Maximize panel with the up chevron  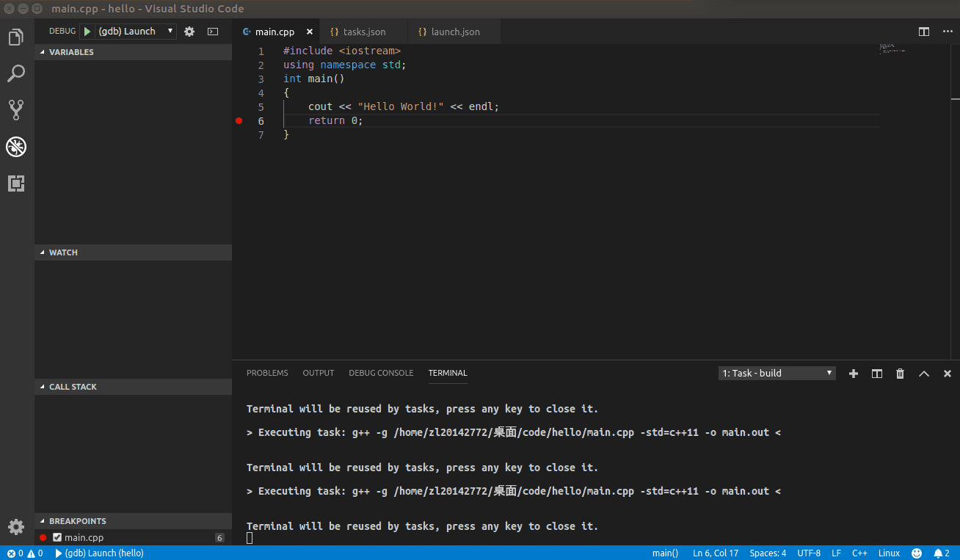(924, 374)
